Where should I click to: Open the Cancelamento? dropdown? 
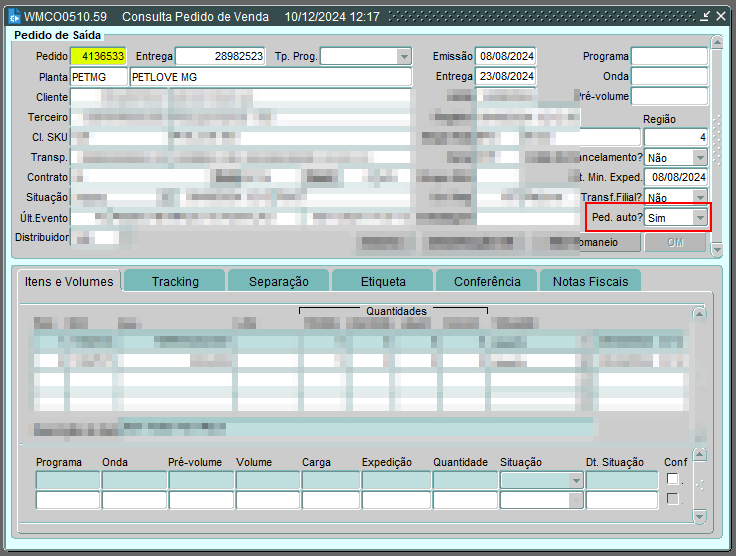coord(700,157)
